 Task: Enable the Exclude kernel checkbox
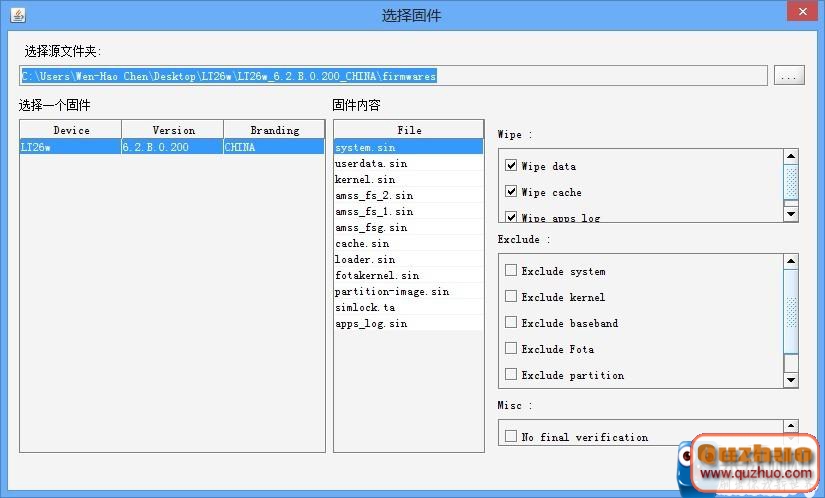click(510, 296)
